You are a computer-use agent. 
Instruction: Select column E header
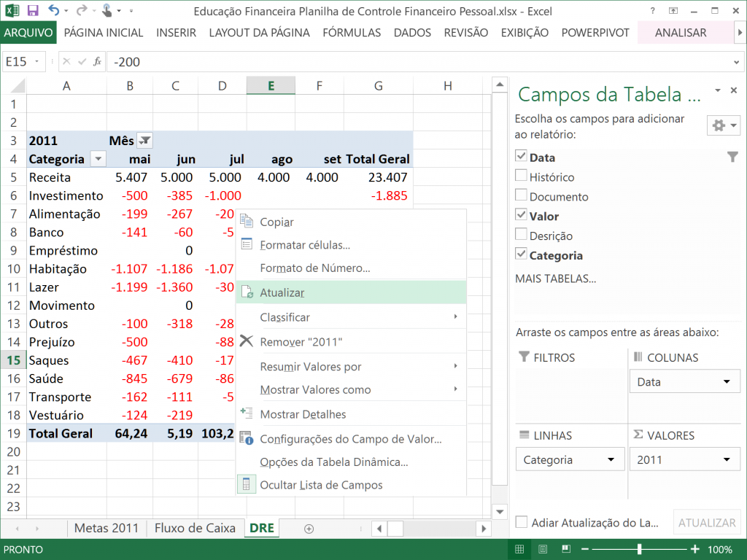[x=271, y=86]
